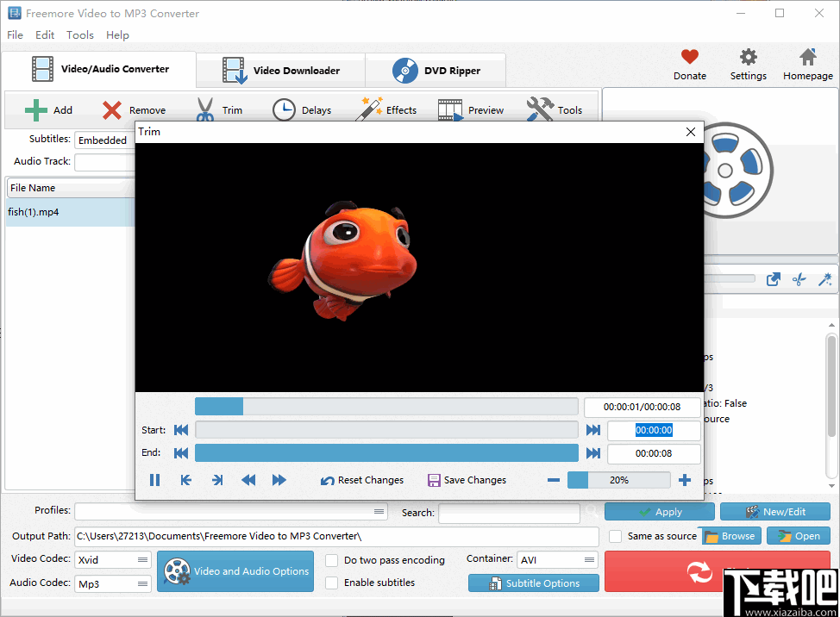Check Same as source option
The width and height of the screenshot is (840, 617).
[617, 535]
